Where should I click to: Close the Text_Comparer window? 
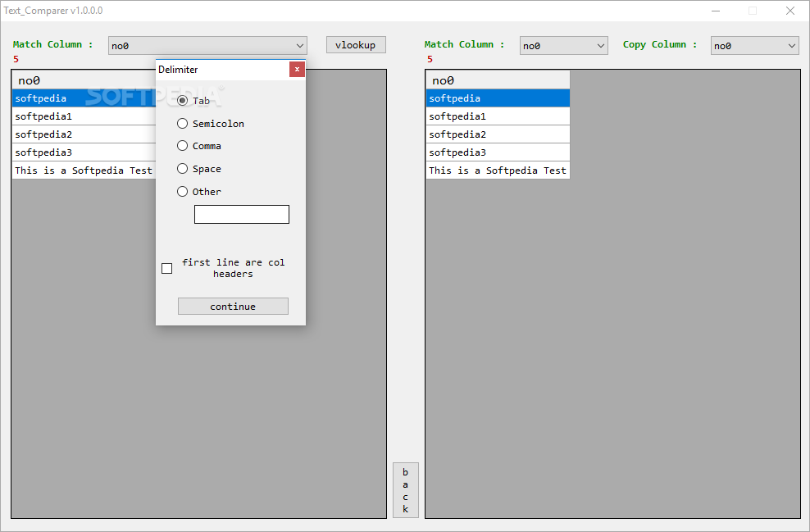(x=790, y=11)
